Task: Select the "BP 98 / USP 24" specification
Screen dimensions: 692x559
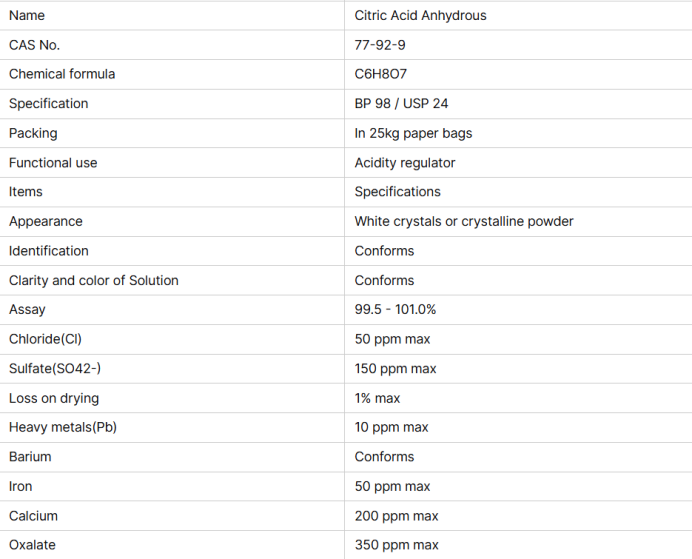Action: coord(401,104)
